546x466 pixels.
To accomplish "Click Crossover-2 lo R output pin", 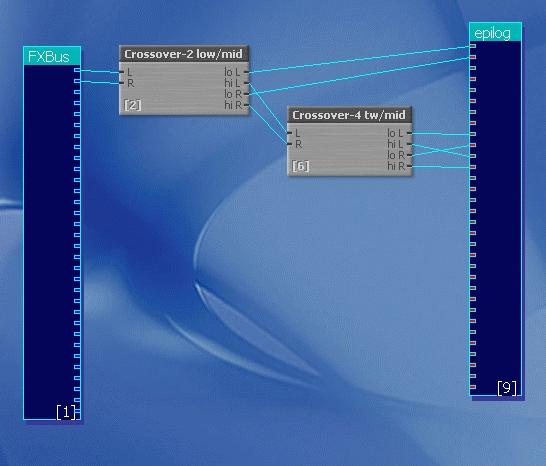I will click(x=247, y=94).
